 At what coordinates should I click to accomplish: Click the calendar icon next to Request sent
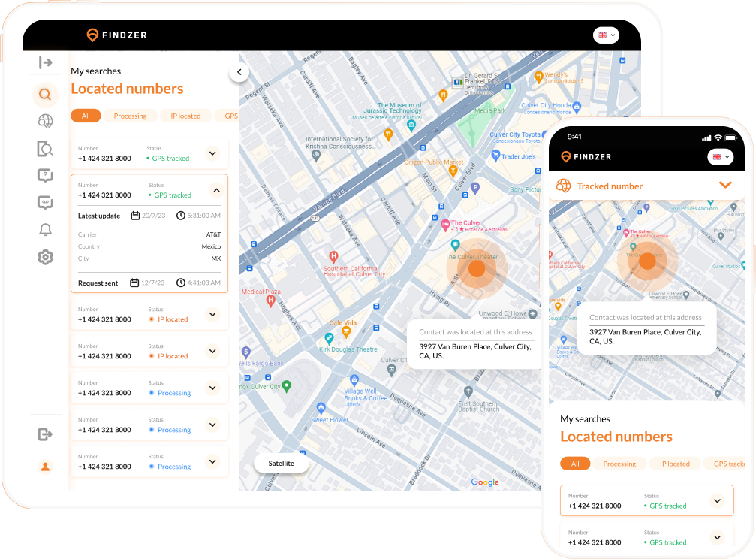click(x=134, y=283)
